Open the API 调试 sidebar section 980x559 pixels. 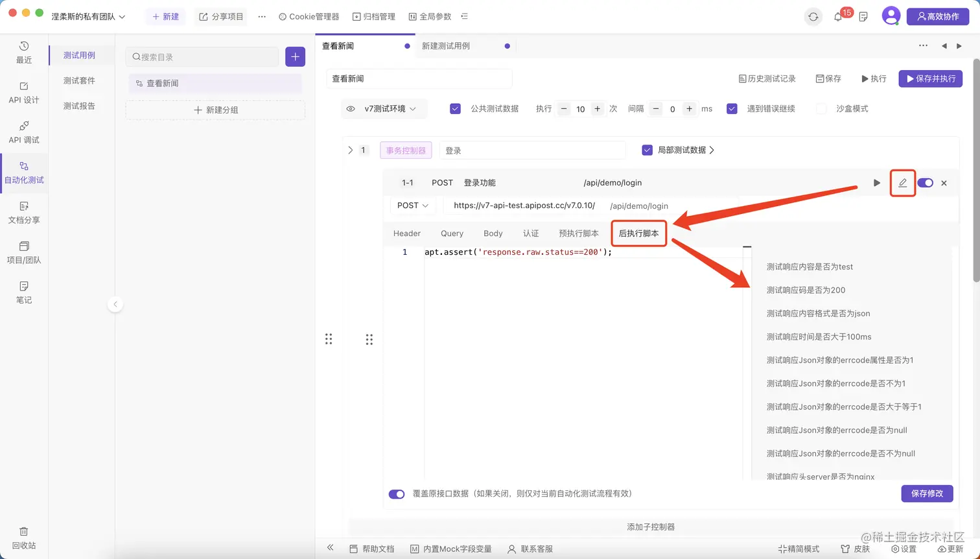click(x=24, y=132)
